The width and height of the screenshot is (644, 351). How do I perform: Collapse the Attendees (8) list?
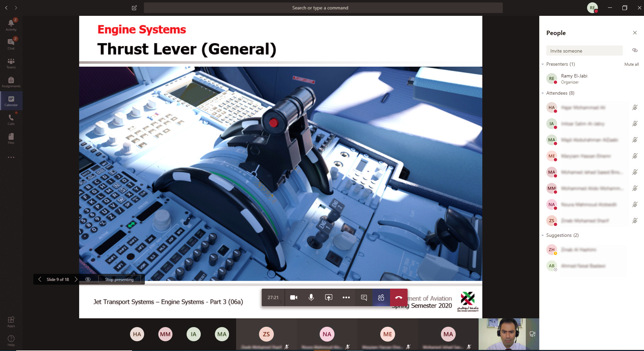pos(543,93)
